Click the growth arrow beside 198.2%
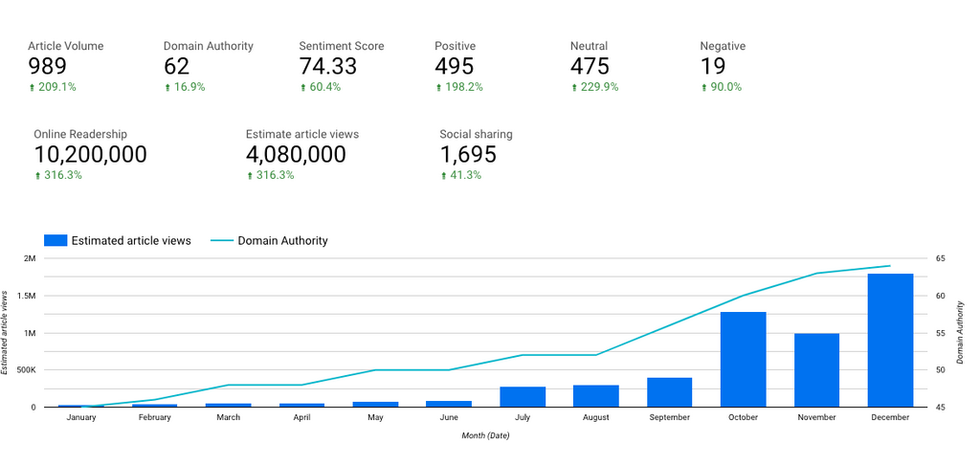 click(438, 87)
